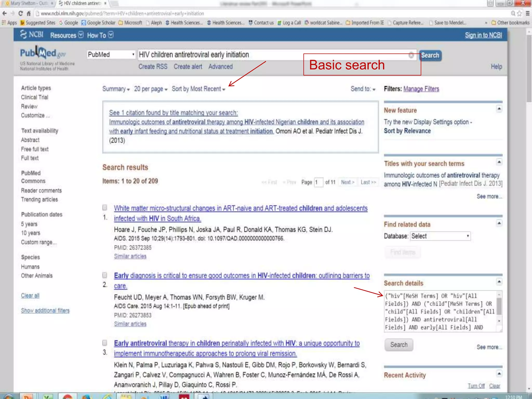Open the Save to Mendeley bookmark
The height and width of the screenshot is (399, 532).
tap(448, 23)
